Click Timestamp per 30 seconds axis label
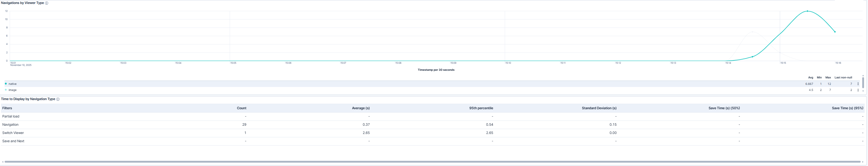 pyautogui.click(x=436, y=70)
